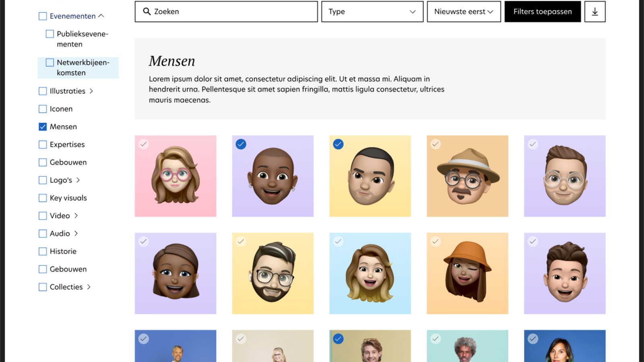Select checkmark on bearded glasses man avatar

tap(241, 241)
